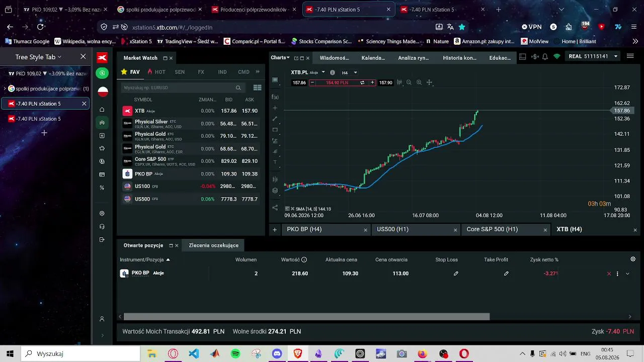Select the trend line drawing tool
This screenshot has height=362, width=644.
tap(275, 119)
